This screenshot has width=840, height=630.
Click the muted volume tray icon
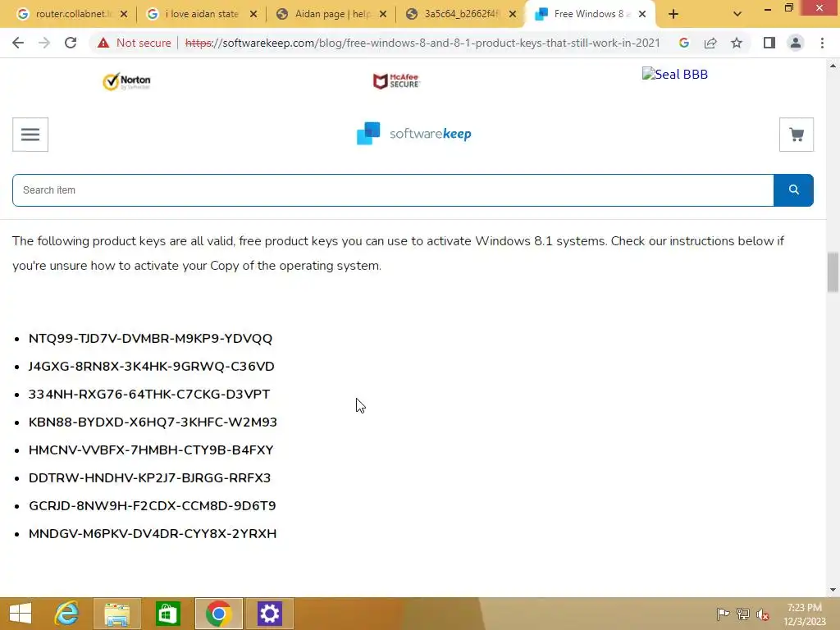click(x=762, y=614)
